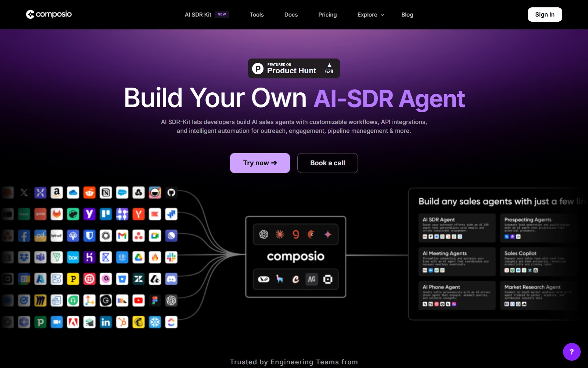Viewport: 588px width, 368px height.
Task: Click the YouTube integration icon
Action: pos(139,301)
